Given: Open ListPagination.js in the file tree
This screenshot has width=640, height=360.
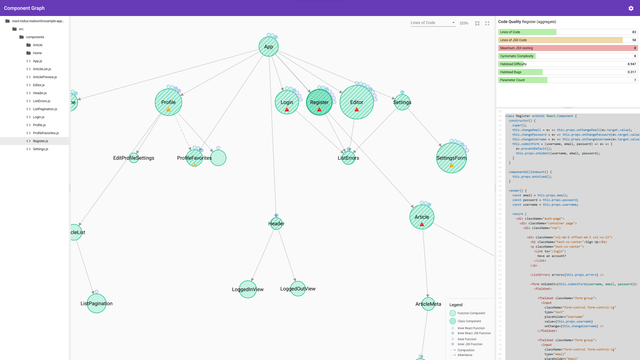Looking at the screenshot, I should point(42,109).
